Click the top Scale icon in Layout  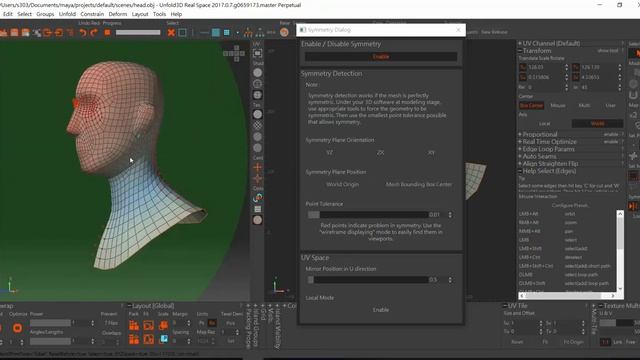click(163, 325)
